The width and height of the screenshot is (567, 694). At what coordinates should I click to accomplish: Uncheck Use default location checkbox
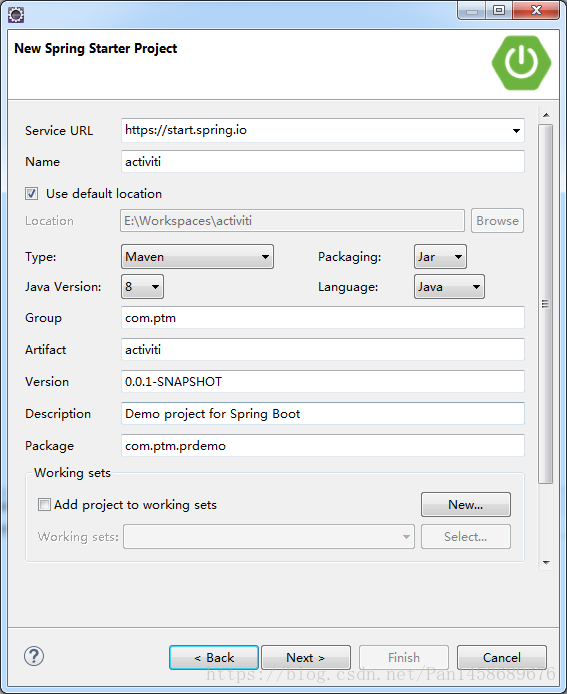31,193
